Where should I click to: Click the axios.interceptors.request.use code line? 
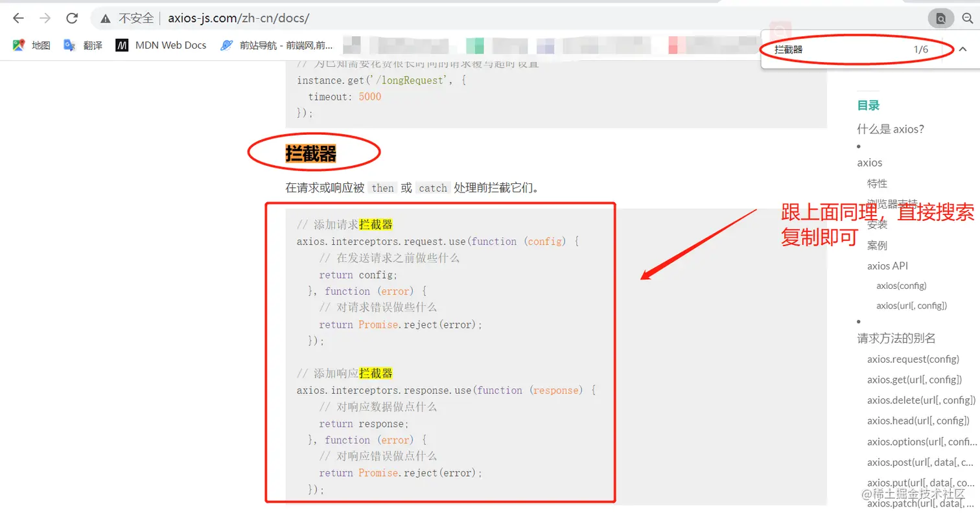click(x=437, y=241)
